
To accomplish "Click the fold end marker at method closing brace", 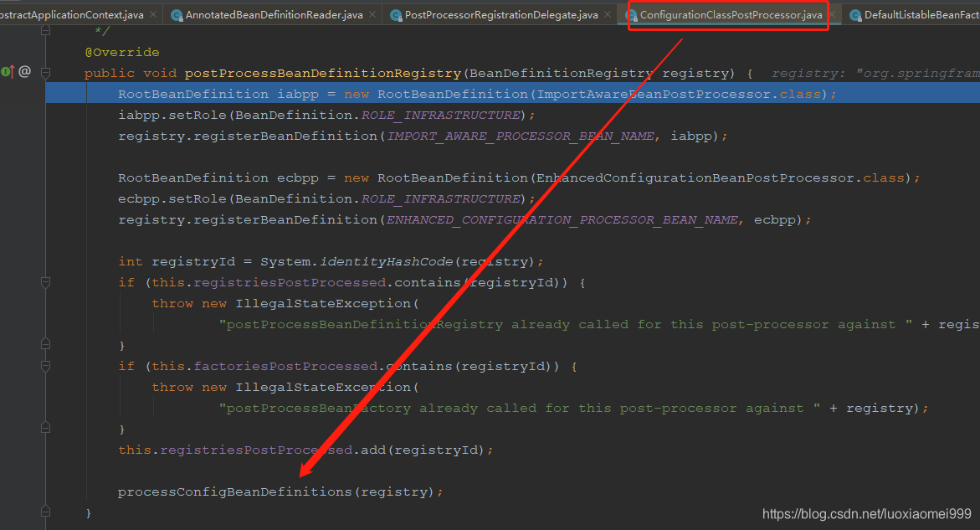I will coord(46,512).
